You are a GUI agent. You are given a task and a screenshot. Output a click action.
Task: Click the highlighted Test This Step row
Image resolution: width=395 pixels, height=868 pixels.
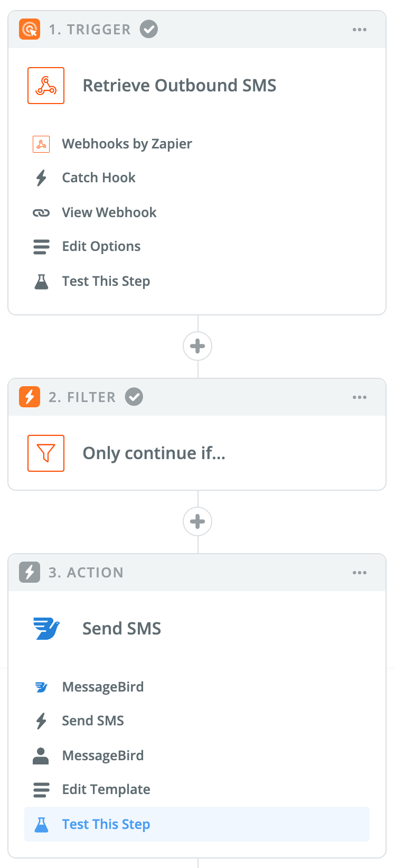tap(106, 824)
